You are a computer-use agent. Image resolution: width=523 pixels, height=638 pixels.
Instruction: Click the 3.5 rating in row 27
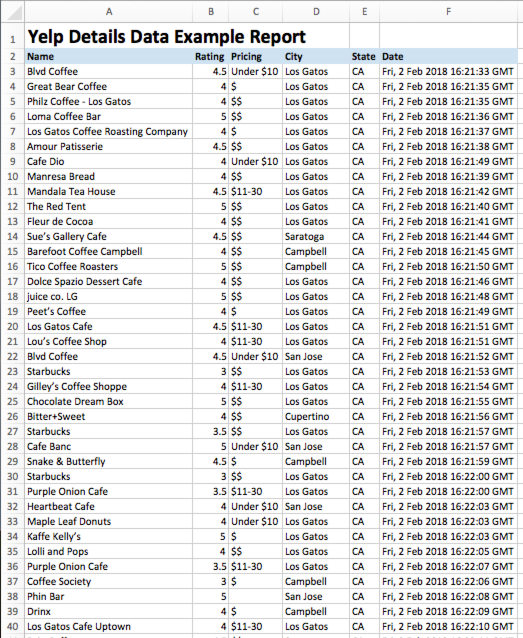211,431
